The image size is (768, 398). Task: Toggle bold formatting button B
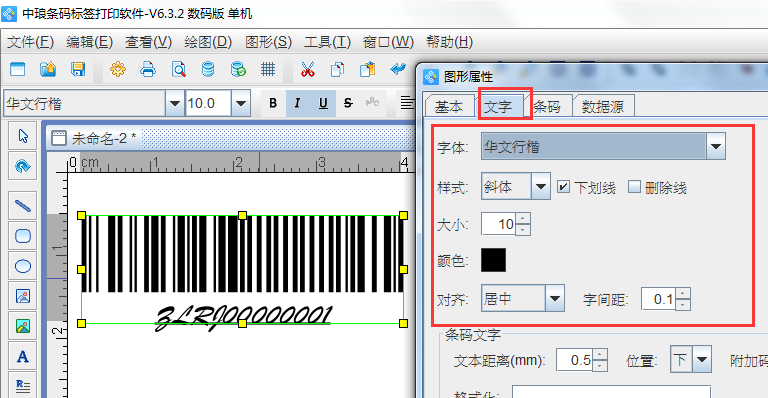point(273,103)
